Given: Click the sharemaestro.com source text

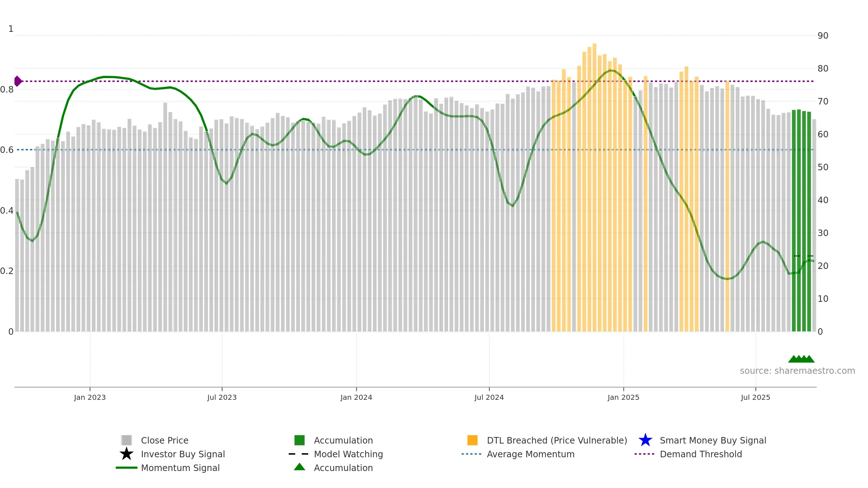Looking at the screenshot, I should click(797, 371).
